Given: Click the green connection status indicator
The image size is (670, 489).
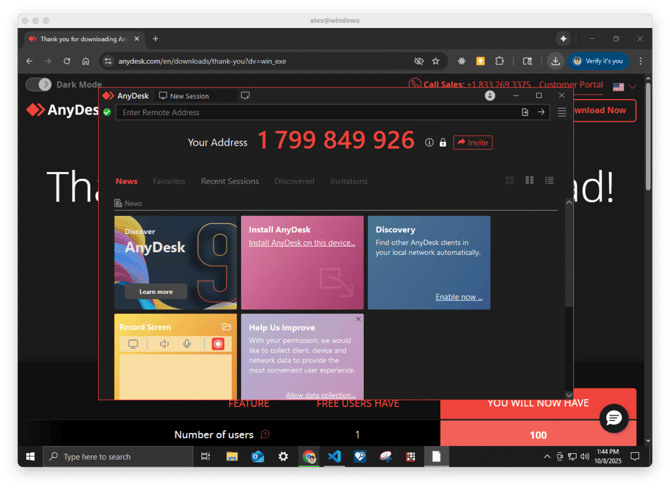Looking at the screenshot, I should pos(107,112).
